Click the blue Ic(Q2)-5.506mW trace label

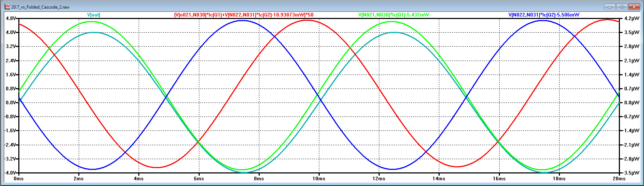544,15
